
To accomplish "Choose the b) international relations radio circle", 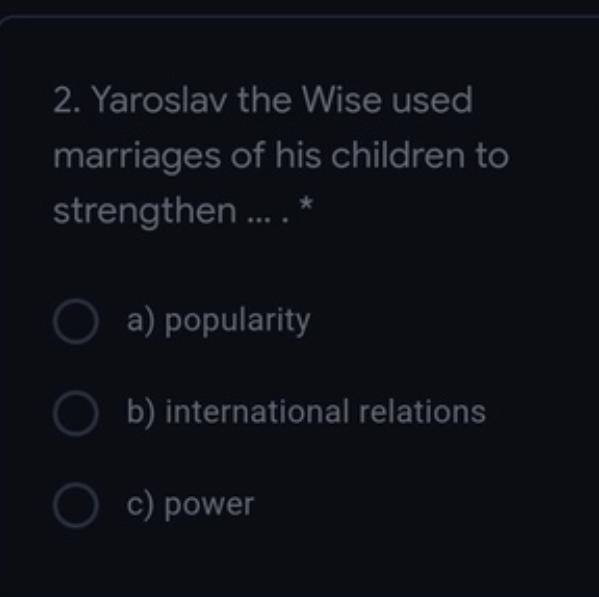I will (76, 413).
